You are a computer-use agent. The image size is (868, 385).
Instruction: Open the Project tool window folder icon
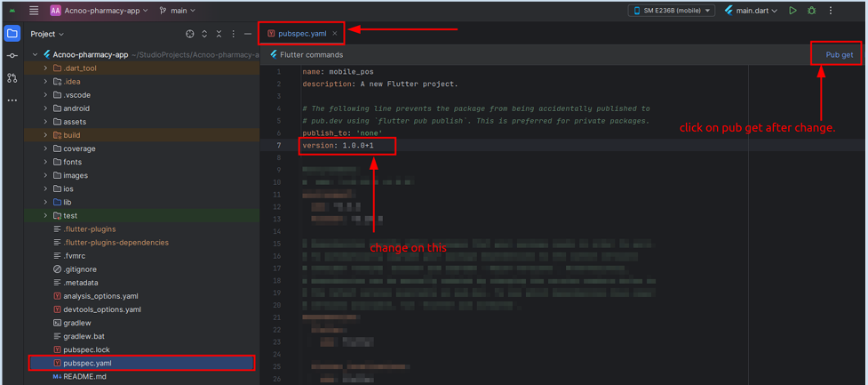12,34
